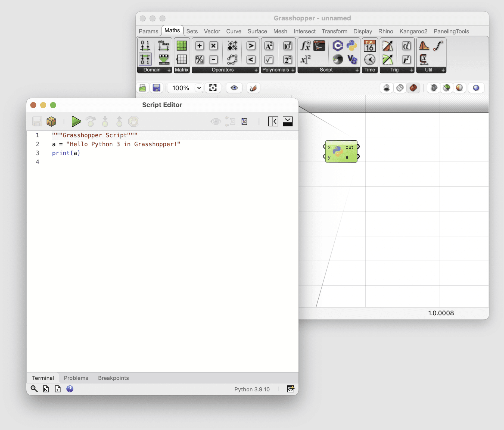Click the Expression fx icon
504x430 pixels.
[x=305, y=46]
